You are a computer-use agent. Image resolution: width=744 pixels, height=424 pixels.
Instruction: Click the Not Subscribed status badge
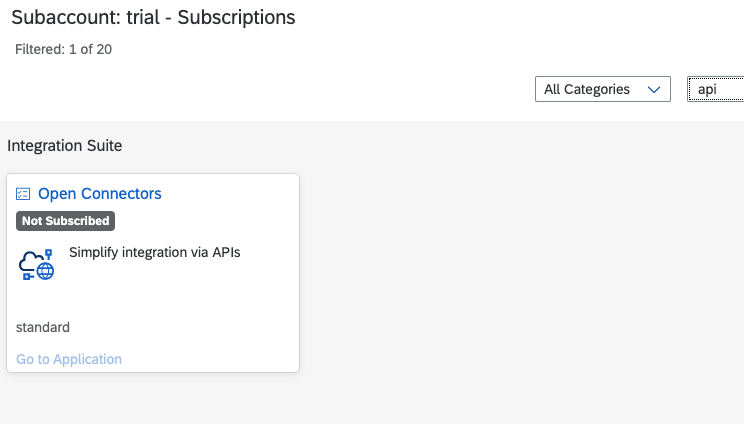pos(65,221)
